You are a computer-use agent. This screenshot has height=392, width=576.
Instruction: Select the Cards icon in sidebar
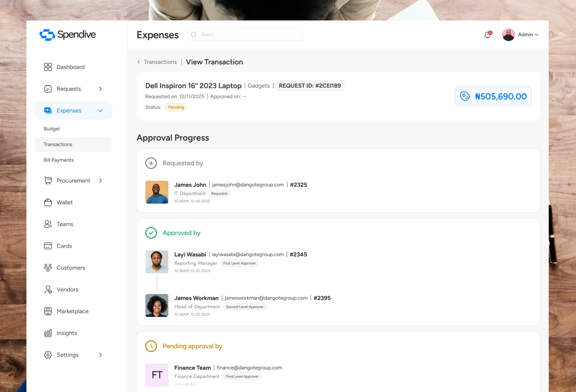click(x=48, y=246)
